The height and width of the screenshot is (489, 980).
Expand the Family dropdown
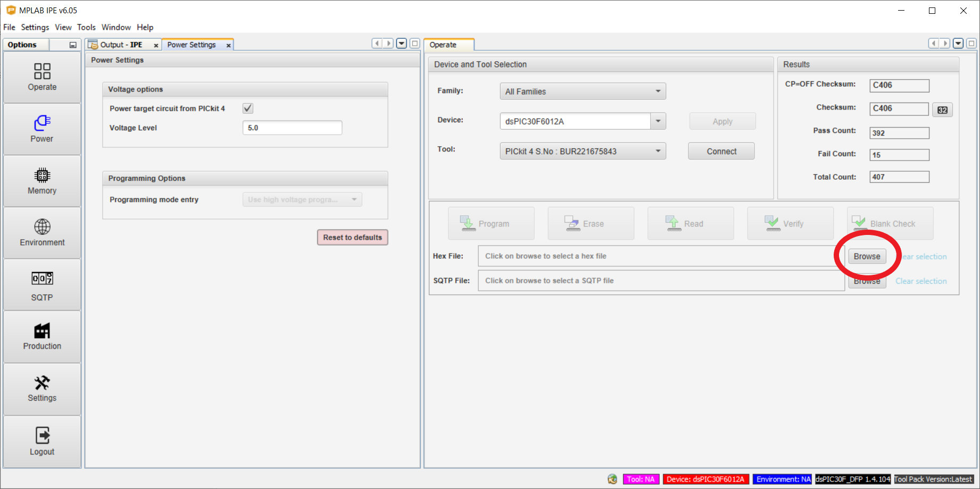point(658,91)
